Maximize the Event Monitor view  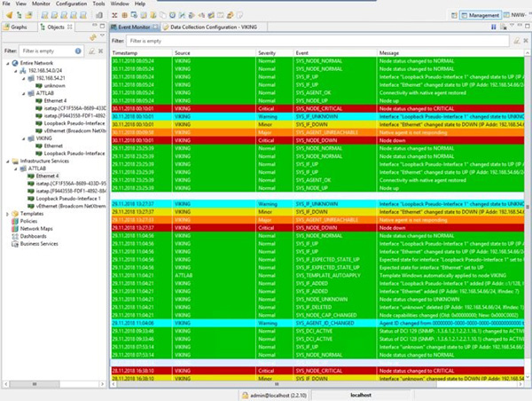click(x=527, y=26)
